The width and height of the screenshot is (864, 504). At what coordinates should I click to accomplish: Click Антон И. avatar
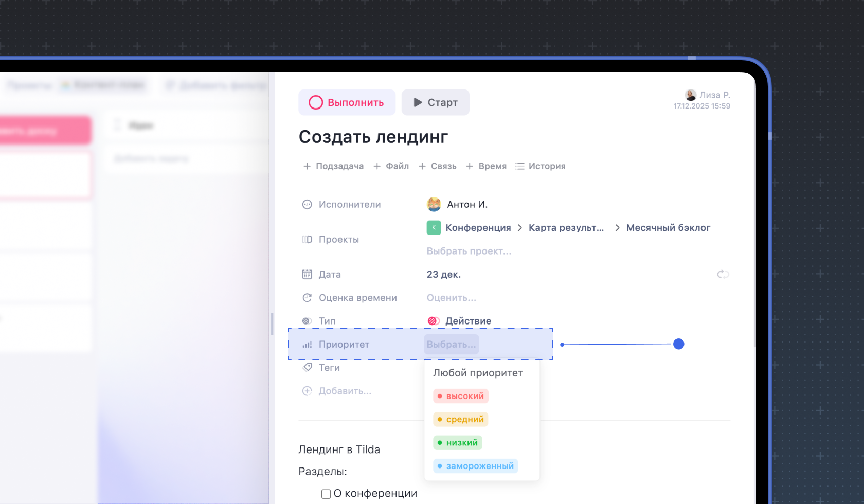click(x=434, y=204)
